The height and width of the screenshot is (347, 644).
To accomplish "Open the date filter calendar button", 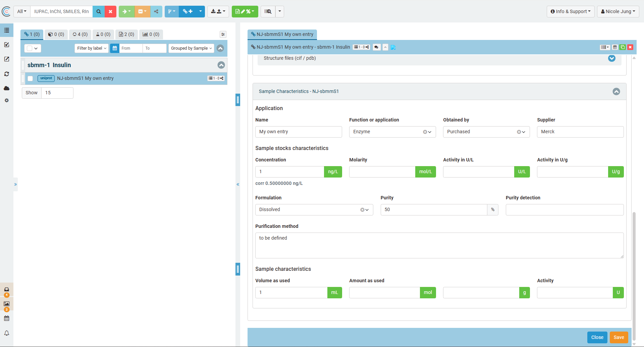I will (115, 48).
